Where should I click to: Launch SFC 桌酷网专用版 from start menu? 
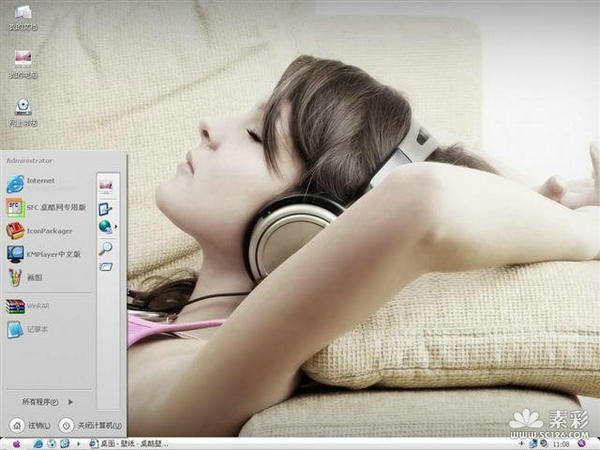point(50,206)
